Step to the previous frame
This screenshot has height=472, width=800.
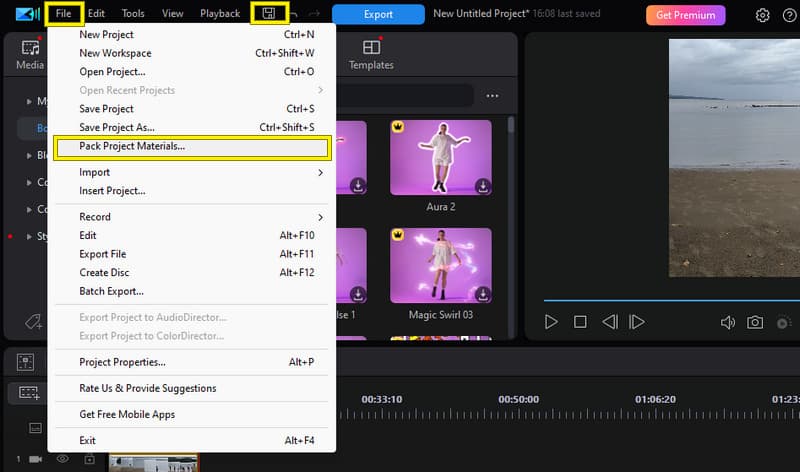click(609, 322)
